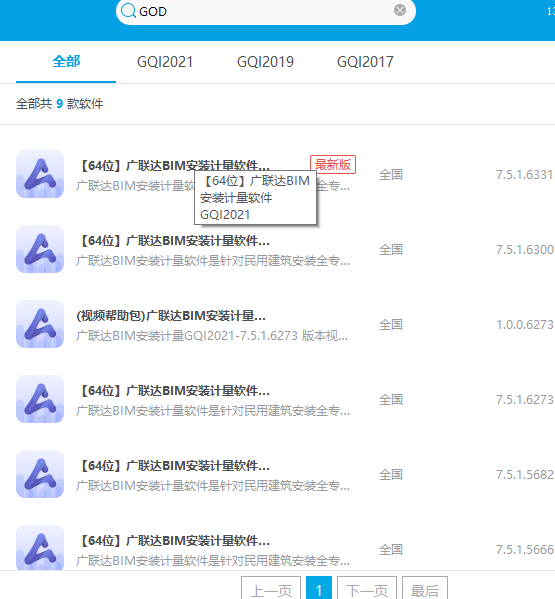Click the red 最新版 badge
555x599 pixels.
[x=333, y=165]
